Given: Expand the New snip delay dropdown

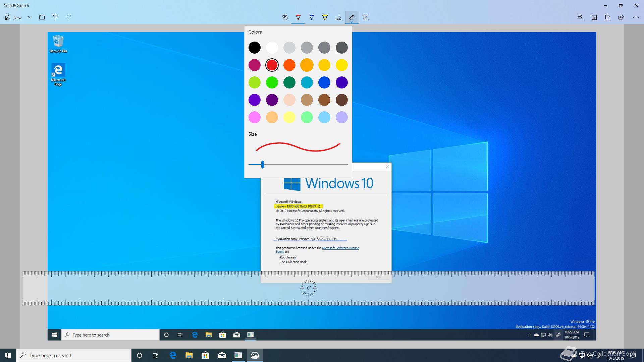Looking at the screenshot, I should (30, 17).
